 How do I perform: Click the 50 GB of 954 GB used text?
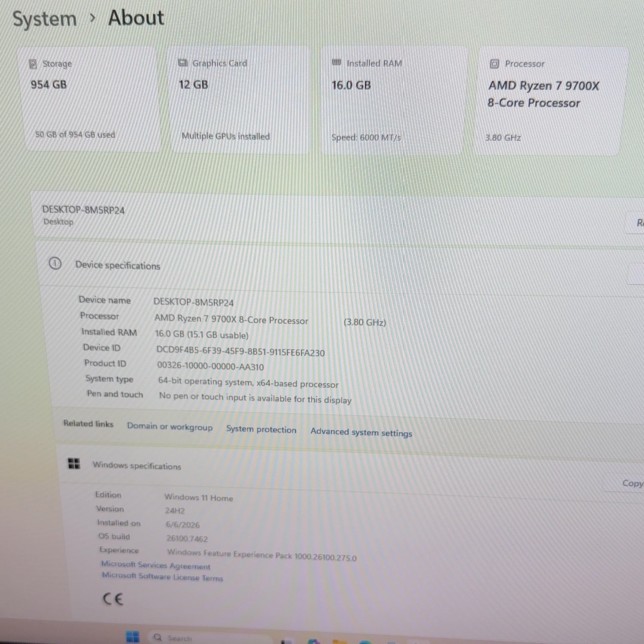(75, 134)
